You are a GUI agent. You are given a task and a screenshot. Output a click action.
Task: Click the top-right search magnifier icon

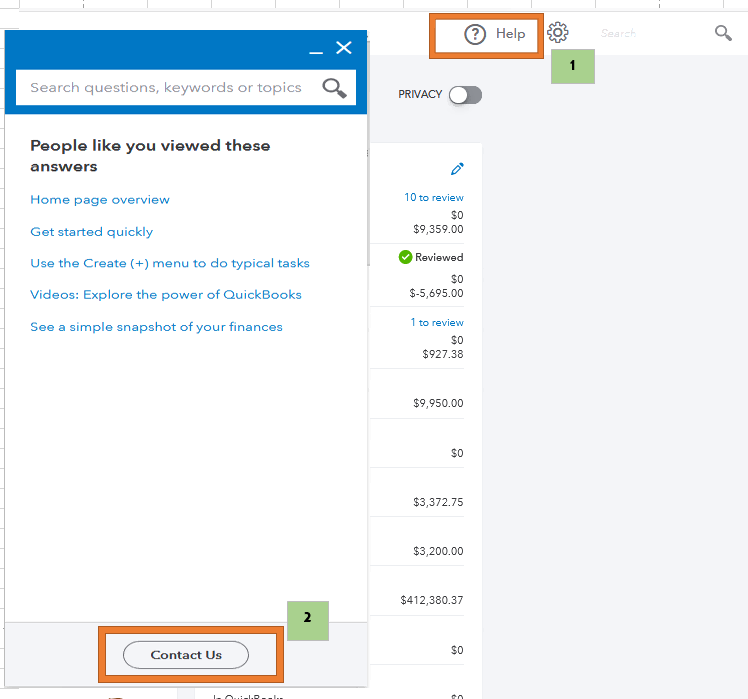[723, 33]
